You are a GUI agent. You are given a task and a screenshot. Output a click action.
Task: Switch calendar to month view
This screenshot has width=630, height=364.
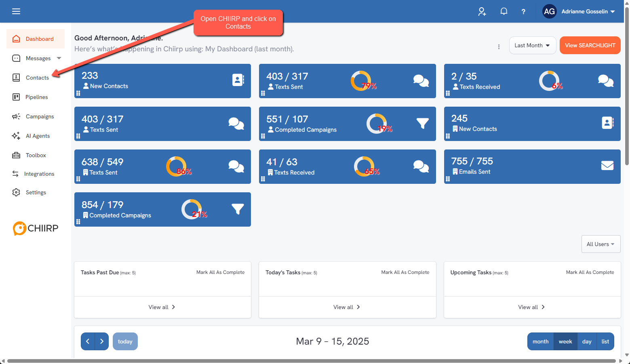540,341
